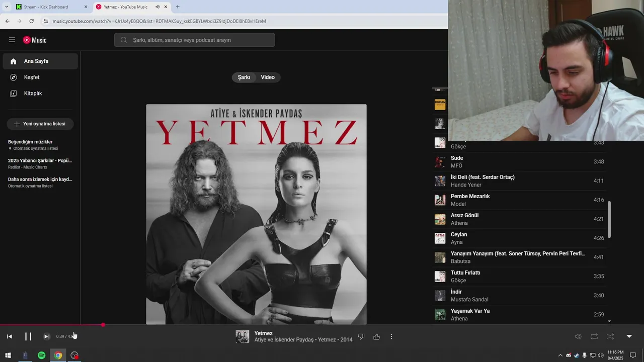
Task: Open Spotify from taskbar
Action: [x=41, y=355]
